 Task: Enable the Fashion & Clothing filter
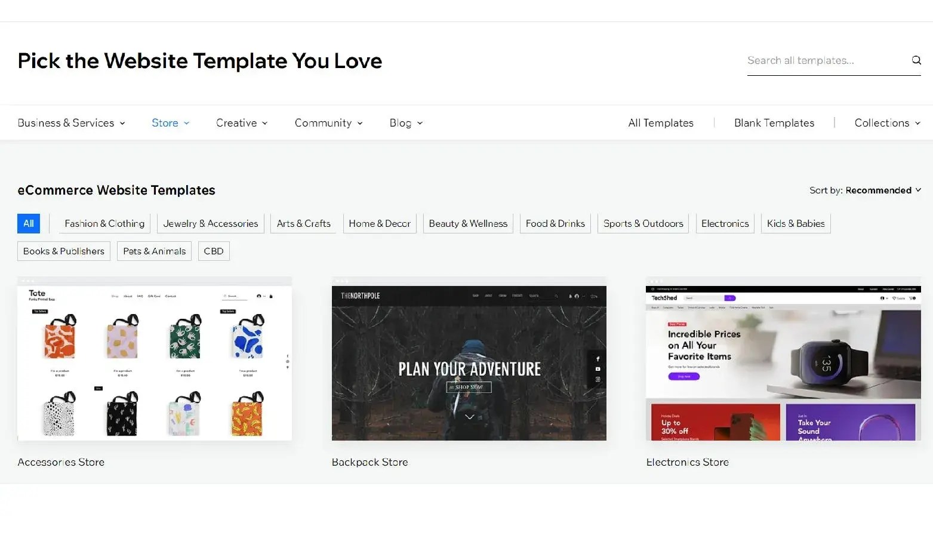pos(104,223)
